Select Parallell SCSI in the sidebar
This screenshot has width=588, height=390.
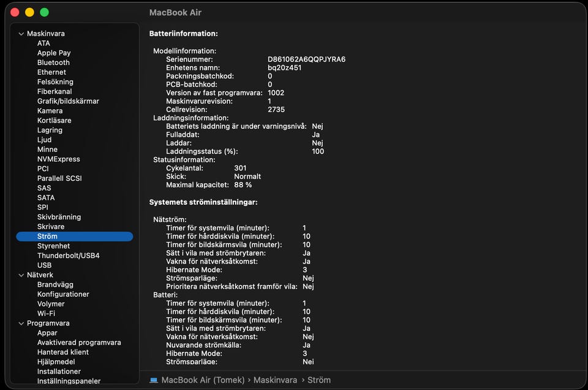(59, 178)
